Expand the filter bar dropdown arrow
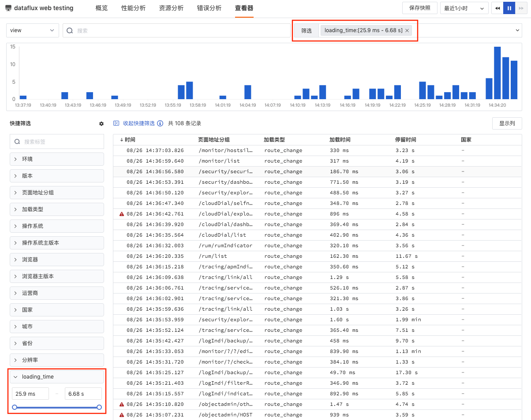This screenshot has height=420, width=531. click(x=518, y=30)
